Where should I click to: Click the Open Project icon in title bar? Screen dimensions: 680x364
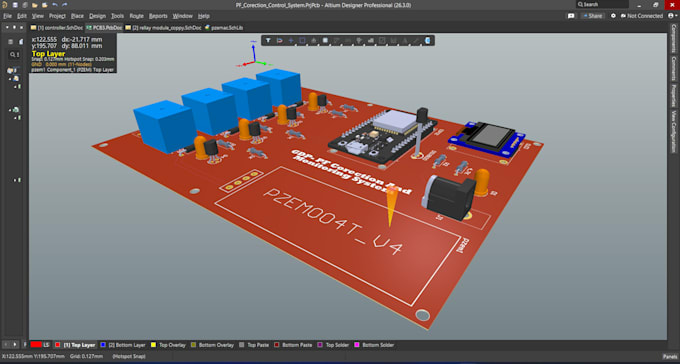pyautogui.click(x=45, y=5)
